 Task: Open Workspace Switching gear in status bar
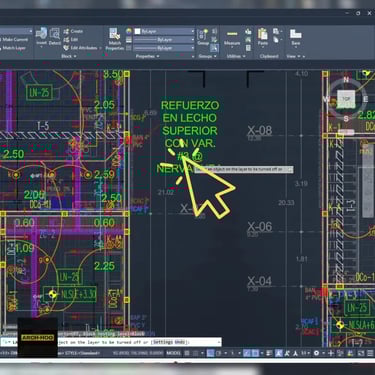click(316, 353)
